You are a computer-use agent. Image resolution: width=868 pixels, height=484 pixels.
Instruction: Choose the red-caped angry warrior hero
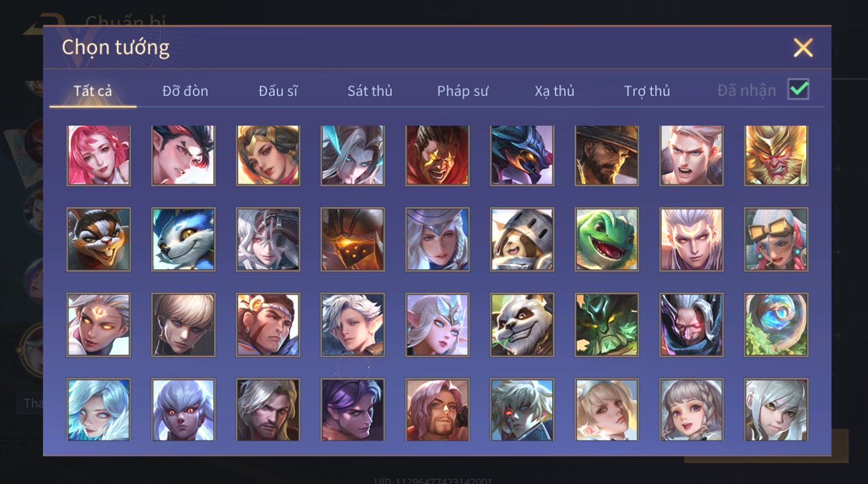click(437, 155)
